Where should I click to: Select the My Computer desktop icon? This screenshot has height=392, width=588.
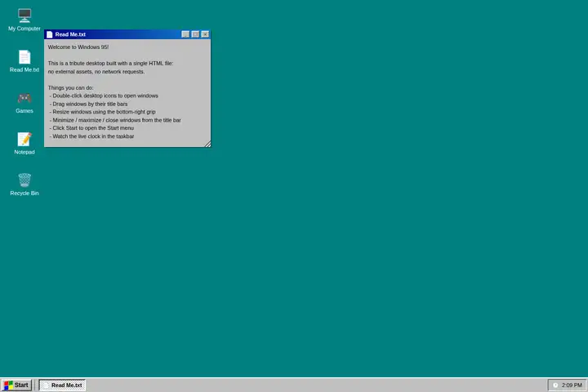(x=24, y=20)
